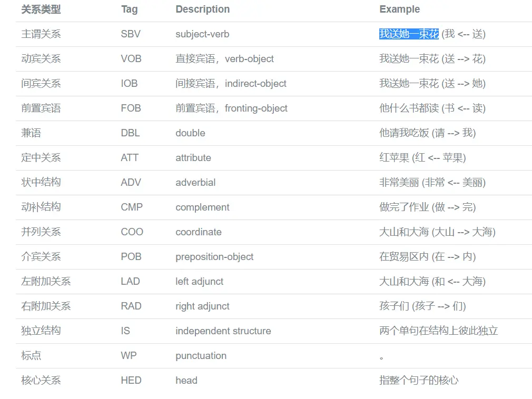Click the Example column header
This screenshot has height=399, width=532.
[399, 9]
